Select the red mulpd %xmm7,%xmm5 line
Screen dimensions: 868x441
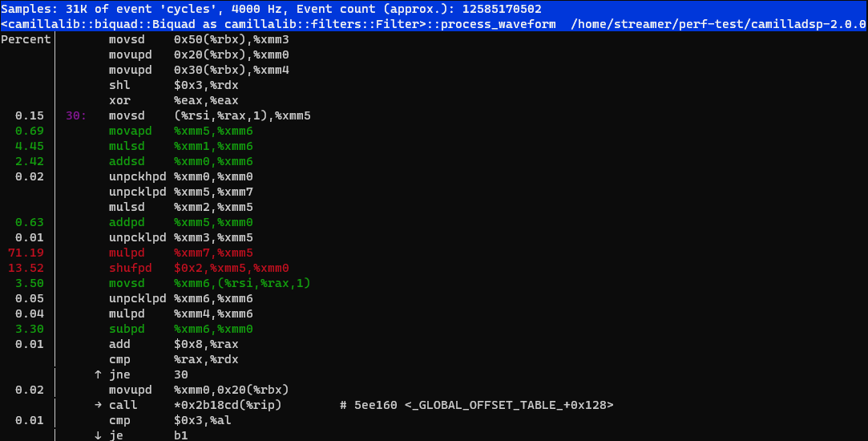181,253
